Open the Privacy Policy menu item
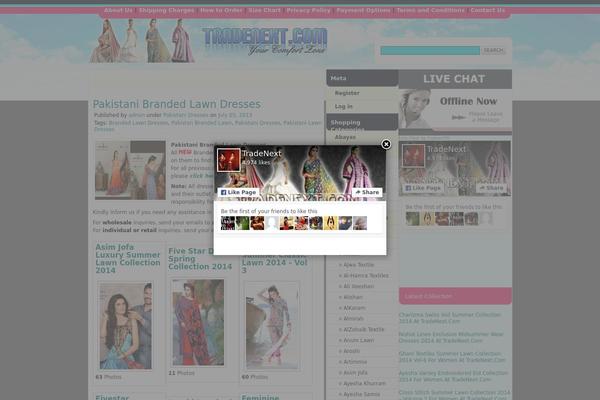The image size is (600, 400). (308, 10)
